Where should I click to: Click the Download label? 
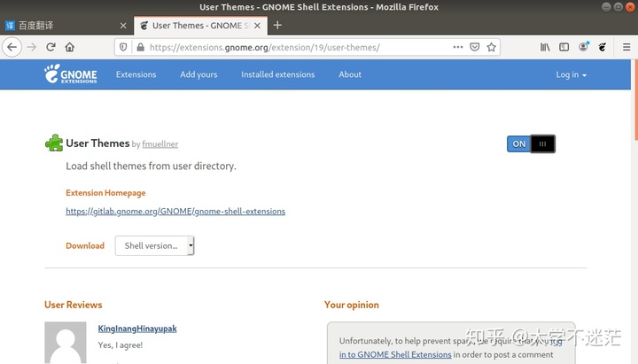[x=85, y=245]
